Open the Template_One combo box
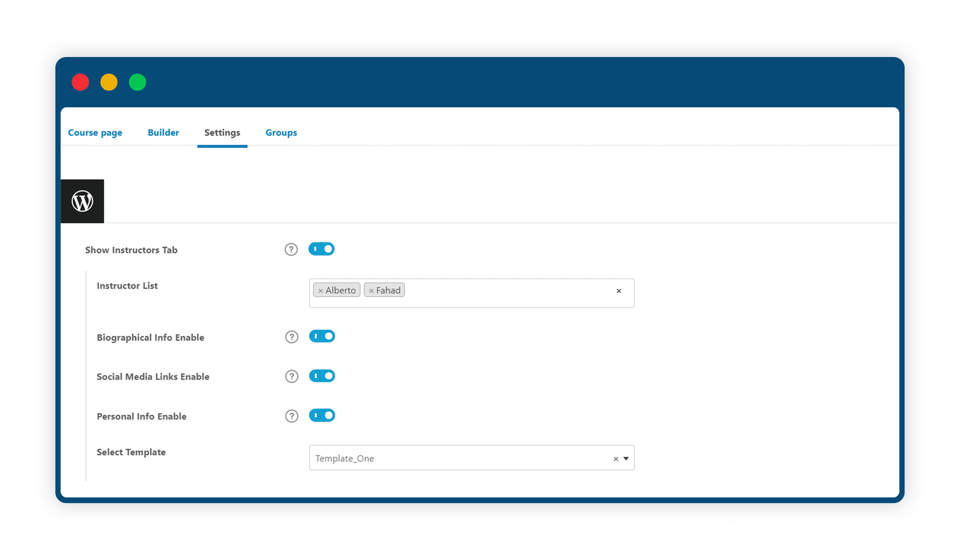The image size is (960, 560). point(472,457)
